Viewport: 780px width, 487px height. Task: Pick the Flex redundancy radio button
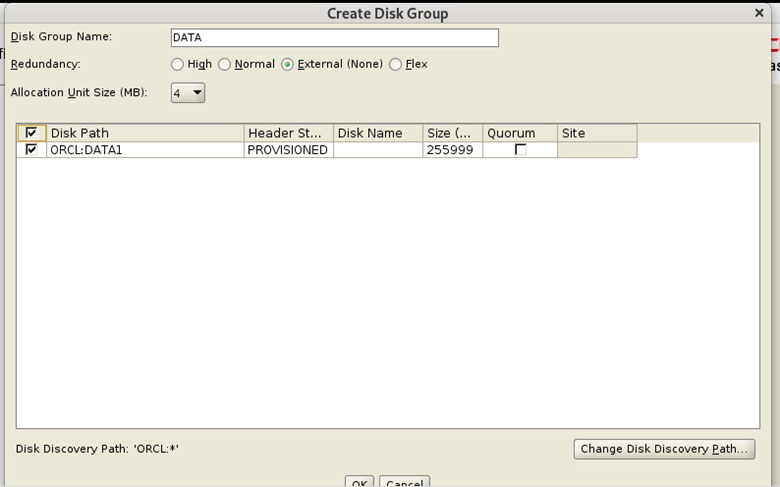click(395, 64)
